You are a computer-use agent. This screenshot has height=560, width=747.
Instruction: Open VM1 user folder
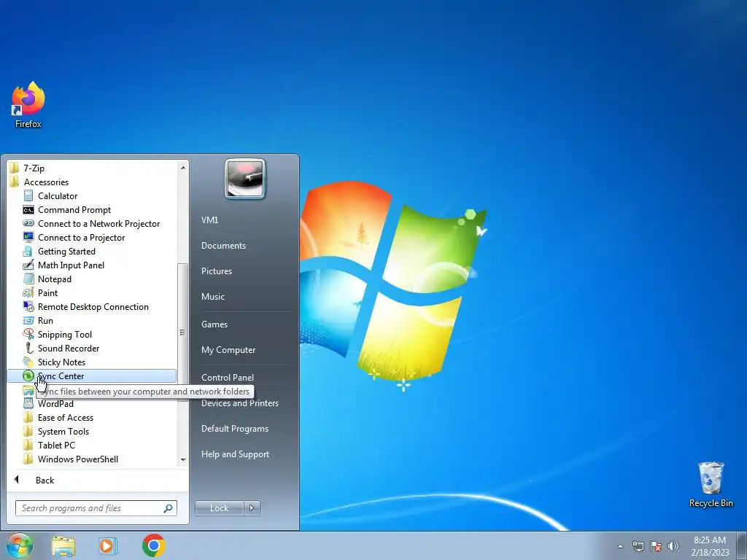209,220
